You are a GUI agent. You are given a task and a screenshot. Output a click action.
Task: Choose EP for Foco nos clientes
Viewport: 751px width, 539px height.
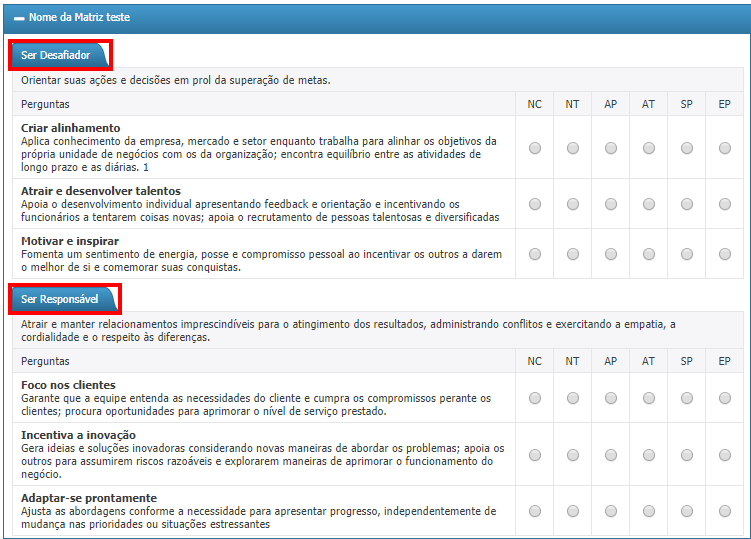coord(725,398)
